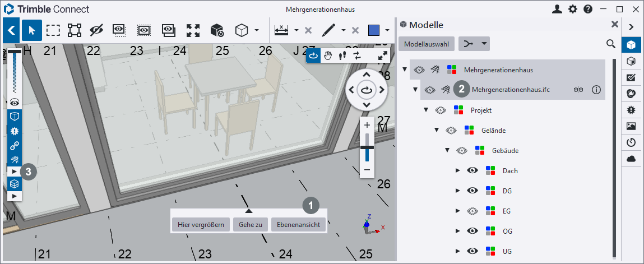Click the zoom in plus button
Viewport: 644px width, 264px height.
pos(367,124)
